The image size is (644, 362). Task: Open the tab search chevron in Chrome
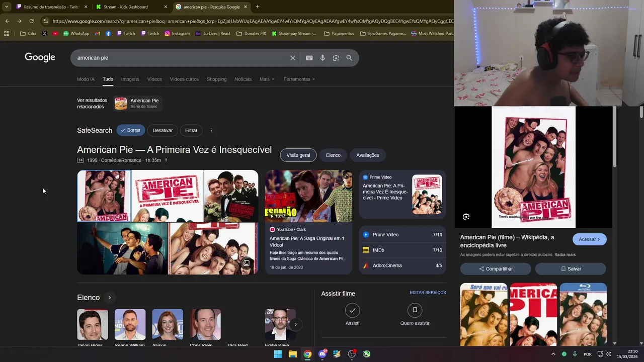pos(7,7)
